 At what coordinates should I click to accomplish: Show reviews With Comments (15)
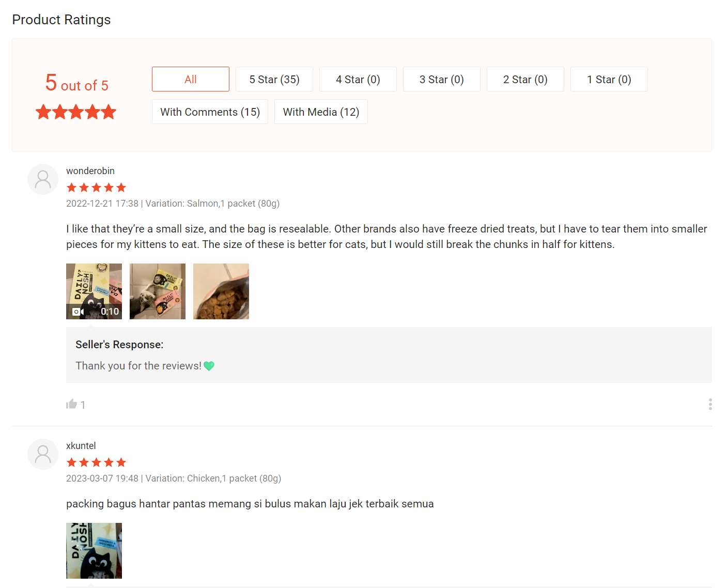(210, 112)
